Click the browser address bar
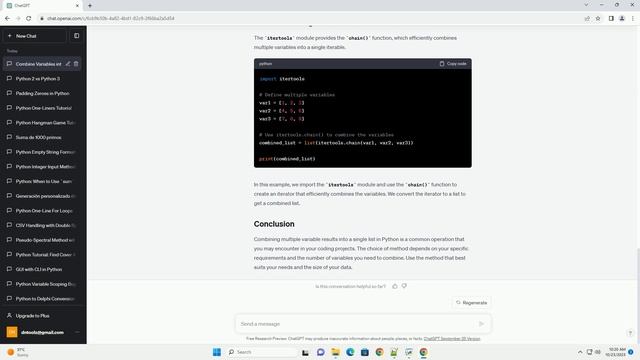Screen dimensions: 640x360 (310, 18)
